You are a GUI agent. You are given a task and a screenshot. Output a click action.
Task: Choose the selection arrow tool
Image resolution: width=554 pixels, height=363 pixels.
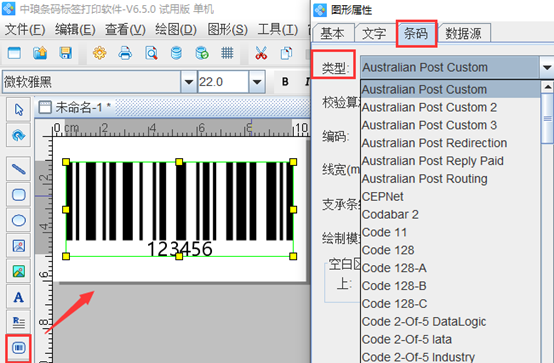coord(18,110)
